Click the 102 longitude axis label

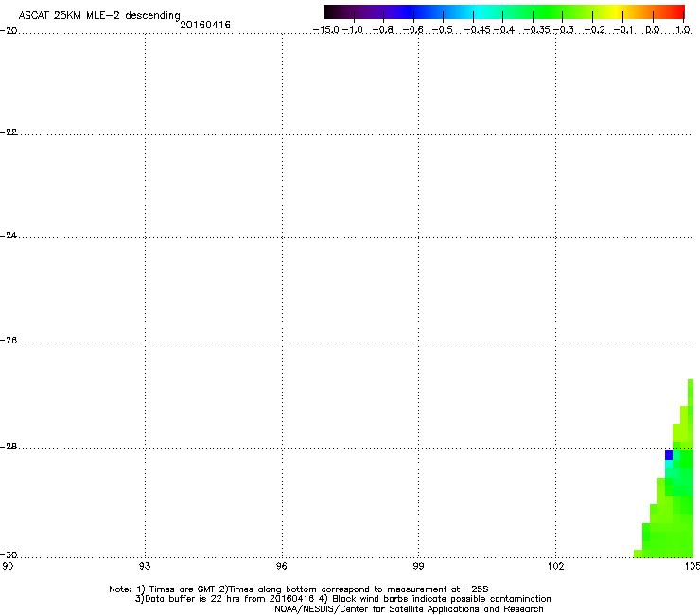[555, 567]
